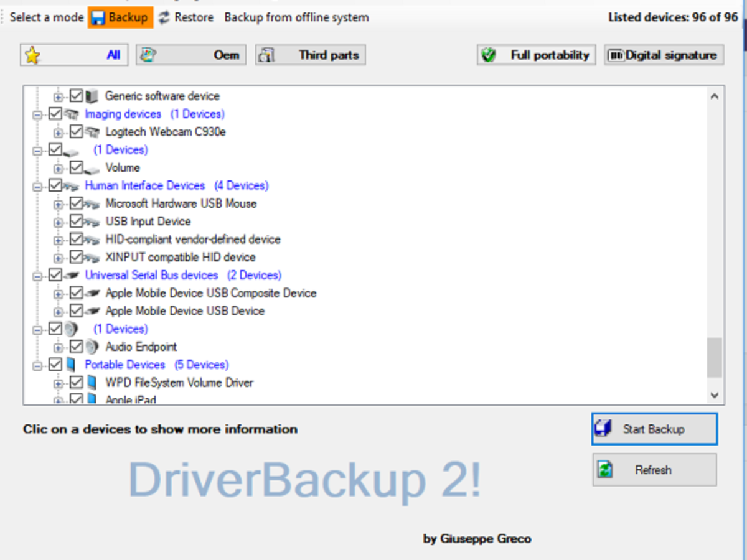Filter by Oem drivers

[x=191, y=55]
